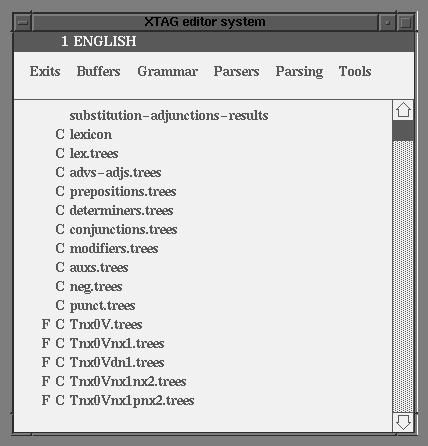Select substitution-adjunctions-results buffer
This screenshot has height=446, width=428.
click(x=169, y=116)
